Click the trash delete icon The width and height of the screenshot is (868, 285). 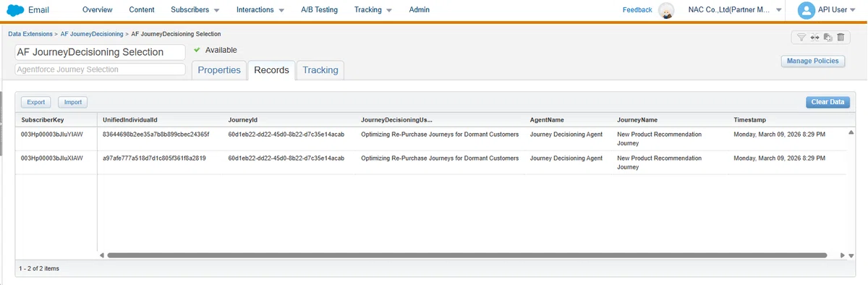tap(840, 38)
